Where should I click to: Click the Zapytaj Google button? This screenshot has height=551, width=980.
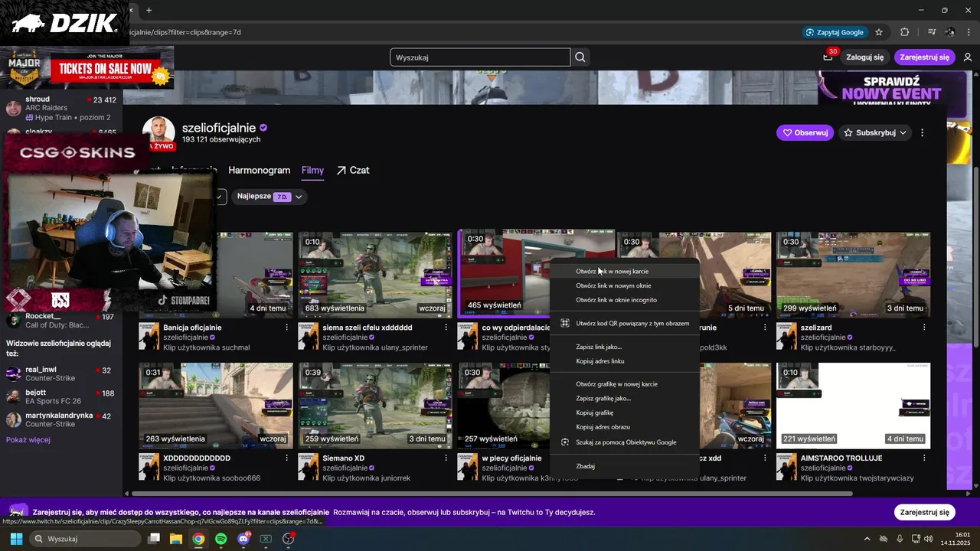tap(835, 32)
